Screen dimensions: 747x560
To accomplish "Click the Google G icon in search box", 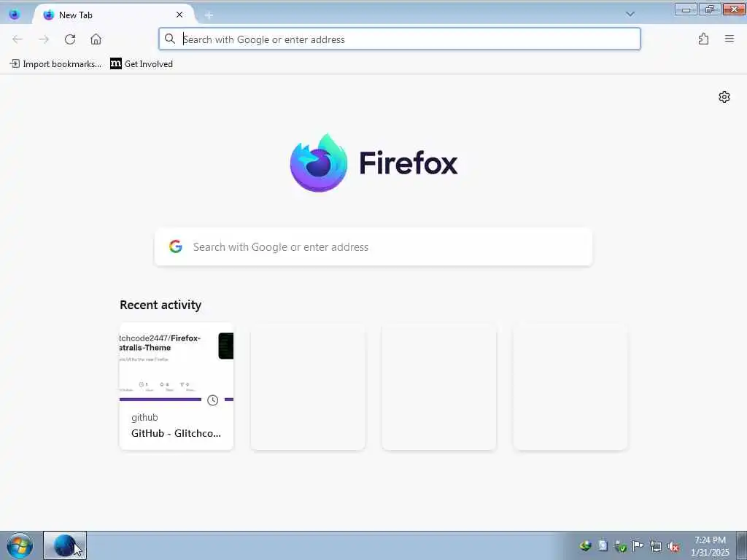I will [x=176, y=246].
